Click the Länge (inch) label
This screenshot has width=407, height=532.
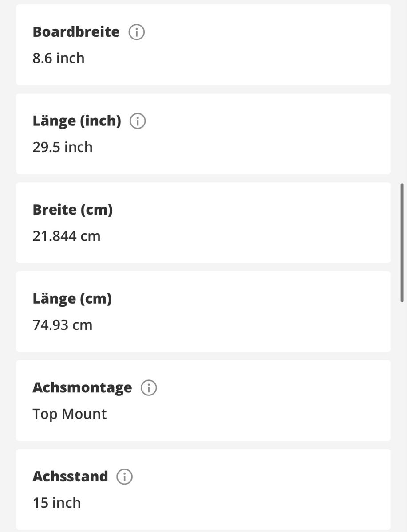pos(77,121)
